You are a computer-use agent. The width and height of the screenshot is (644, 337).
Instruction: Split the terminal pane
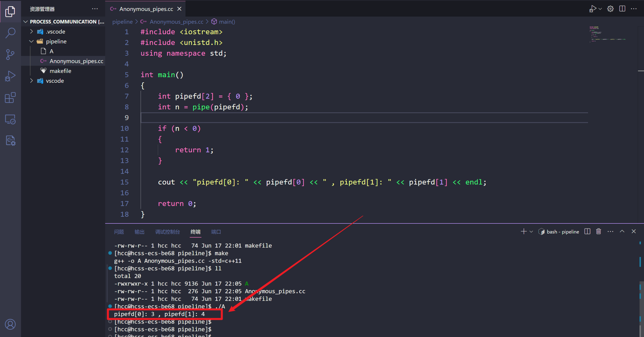click(x=587, y=232)
